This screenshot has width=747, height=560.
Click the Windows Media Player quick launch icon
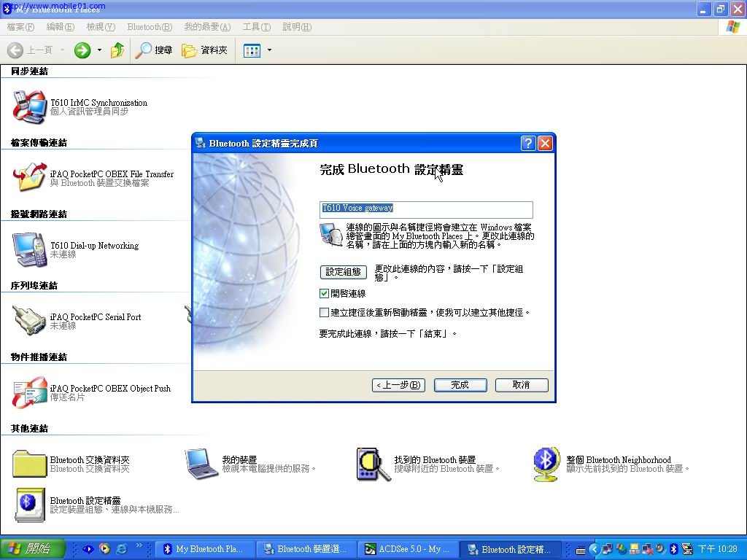pos(104,549)
